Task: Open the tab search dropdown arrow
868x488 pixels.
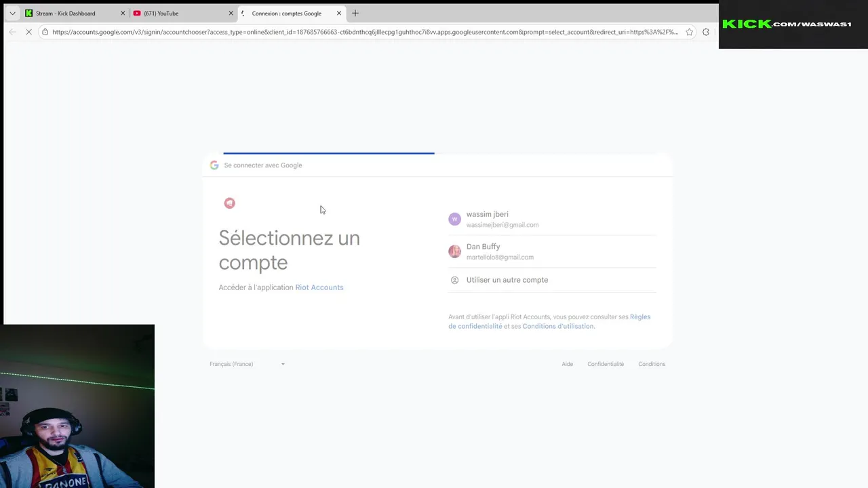Action: [x=12, y=13]
